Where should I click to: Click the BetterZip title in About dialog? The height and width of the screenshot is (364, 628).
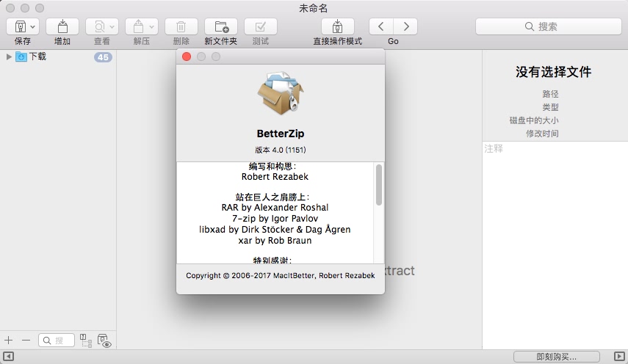(x=281, y=134)
